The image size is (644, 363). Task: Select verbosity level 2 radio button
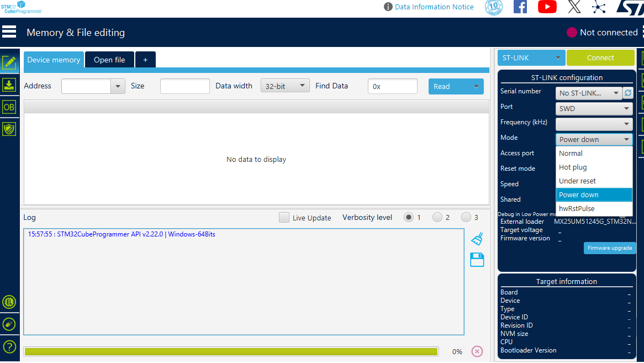click(x=437, y=217)
